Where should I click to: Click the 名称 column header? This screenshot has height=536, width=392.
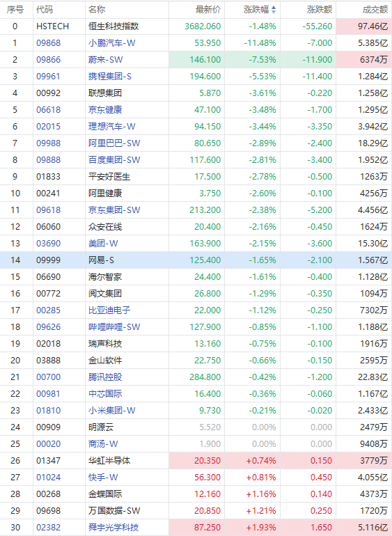97,10
